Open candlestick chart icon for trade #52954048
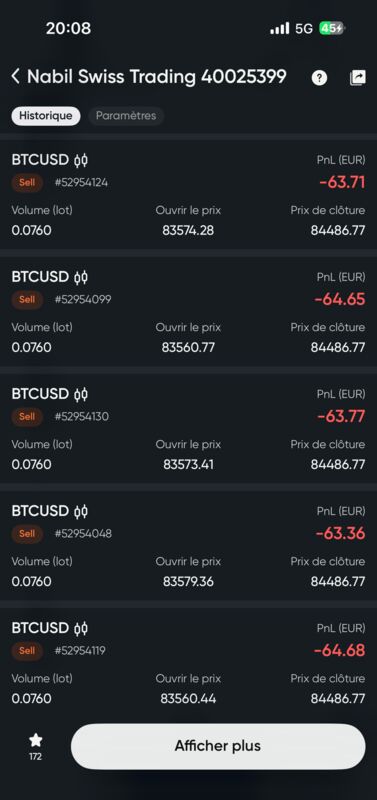Viewport: 377px width, 800px height. tap(81, 511)
